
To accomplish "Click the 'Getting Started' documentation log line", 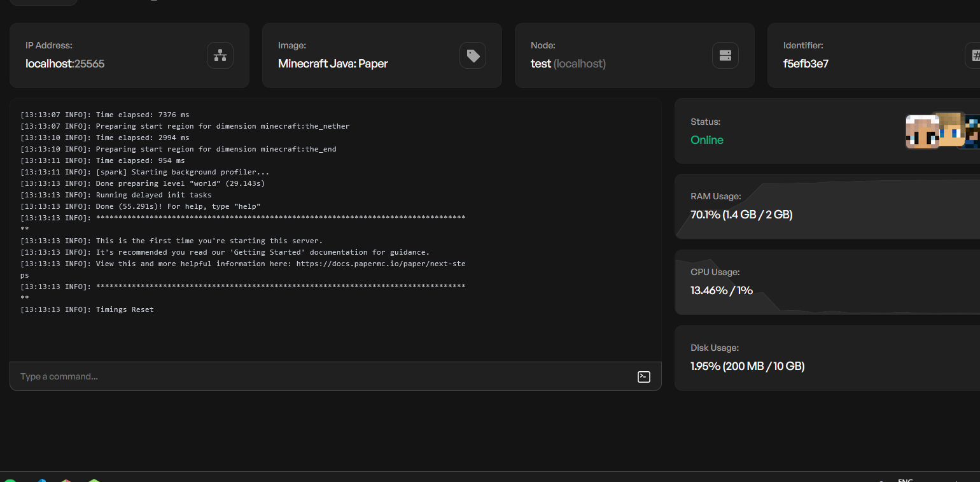I will [225, 252].
